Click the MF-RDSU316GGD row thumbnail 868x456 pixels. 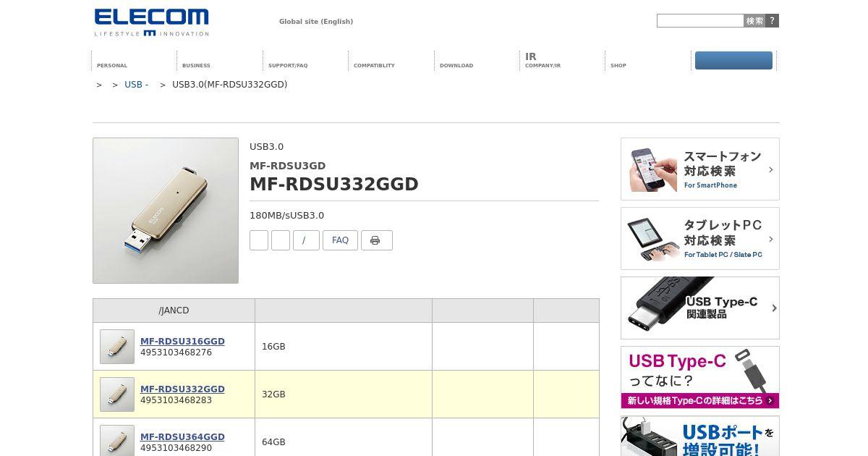point(117,347)
